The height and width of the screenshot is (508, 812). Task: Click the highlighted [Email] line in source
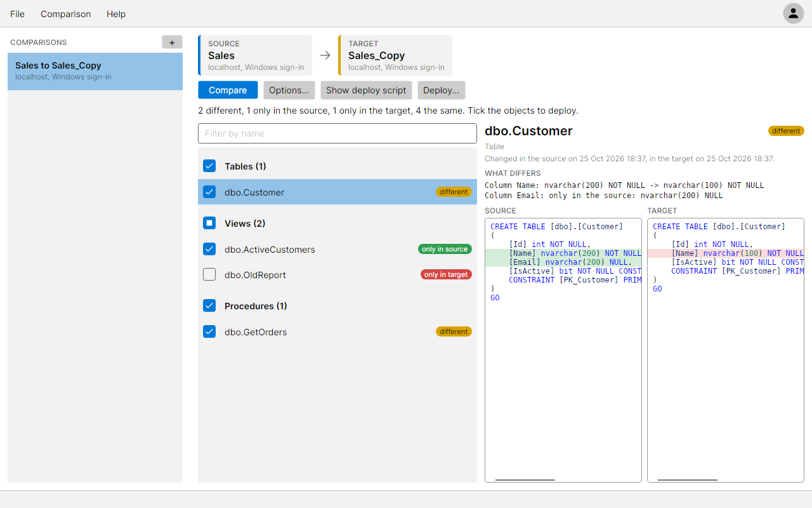(x=563, y=262)
